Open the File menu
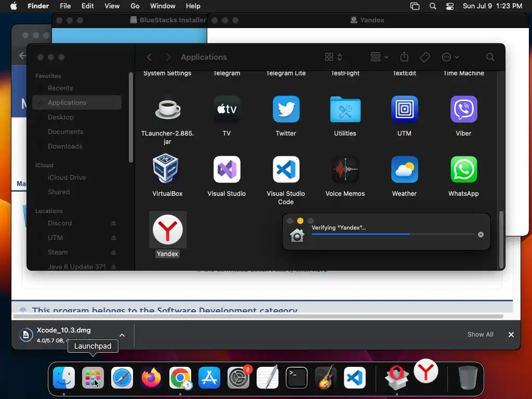The height and width of the screenshot is (399, 532). point(65,6)
